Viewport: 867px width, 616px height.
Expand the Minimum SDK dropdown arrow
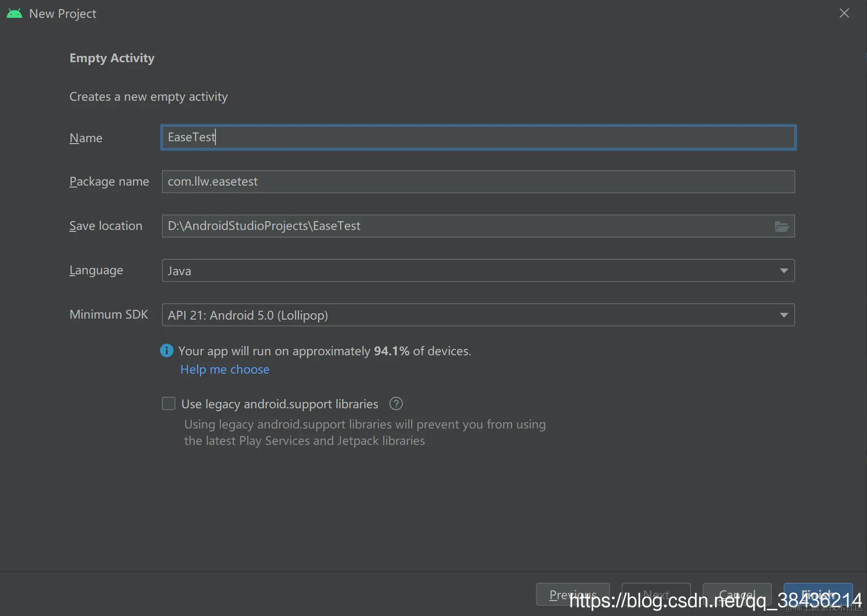click(784, 315)
